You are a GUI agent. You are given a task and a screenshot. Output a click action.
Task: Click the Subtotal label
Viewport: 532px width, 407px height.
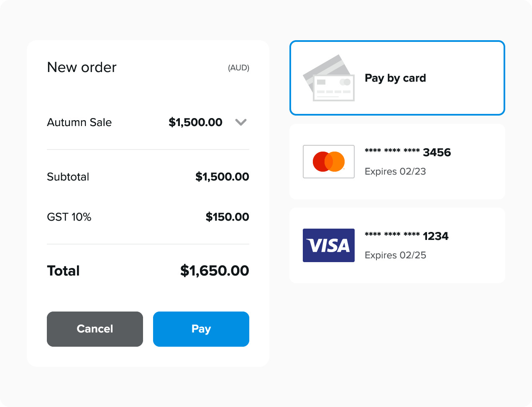click(68, 177)
